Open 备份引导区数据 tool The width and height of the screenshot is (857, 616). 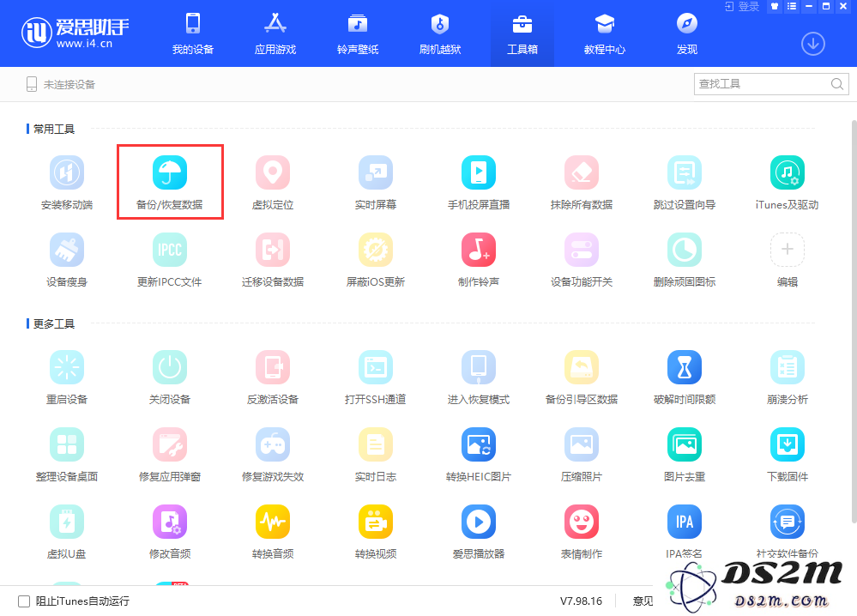[582, 377]
